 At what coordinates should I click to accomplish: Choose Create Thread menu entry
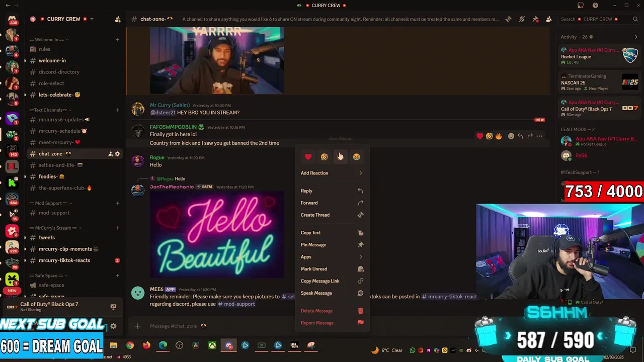click(x=332, y=215)
